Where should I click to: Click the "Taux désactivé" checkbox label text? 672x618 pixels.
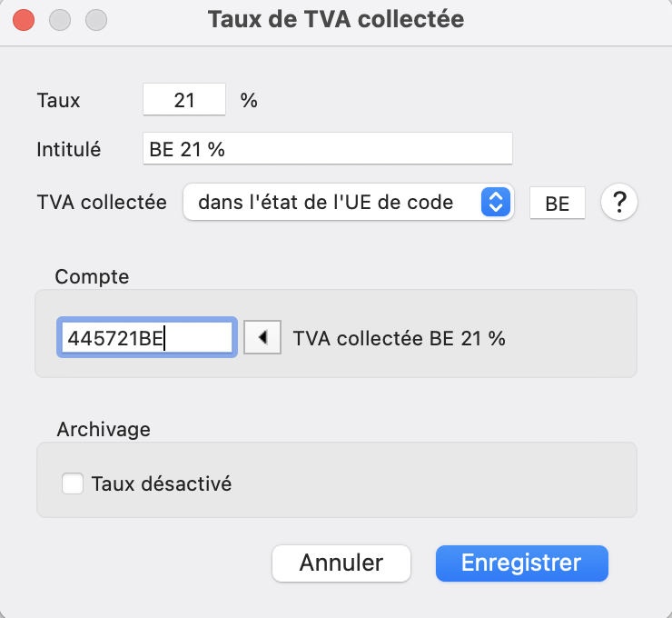coord(162,483)
